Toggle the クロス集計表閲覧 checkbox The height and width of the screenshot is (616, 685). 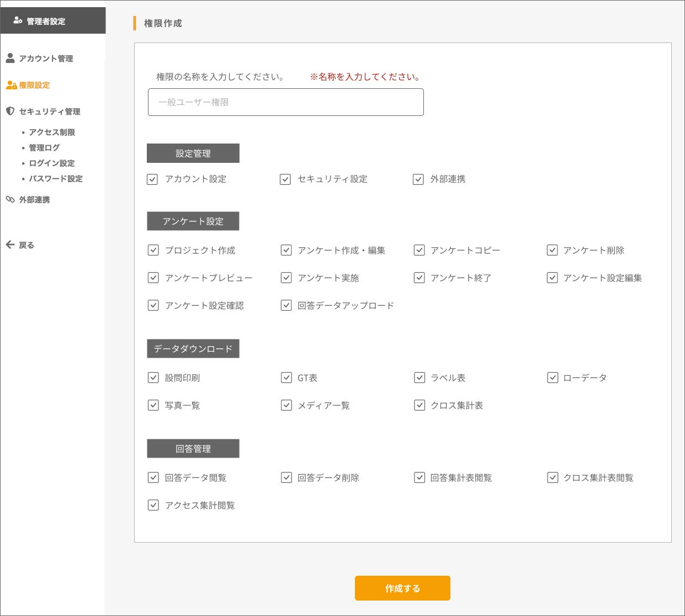(x=552, y=477)
